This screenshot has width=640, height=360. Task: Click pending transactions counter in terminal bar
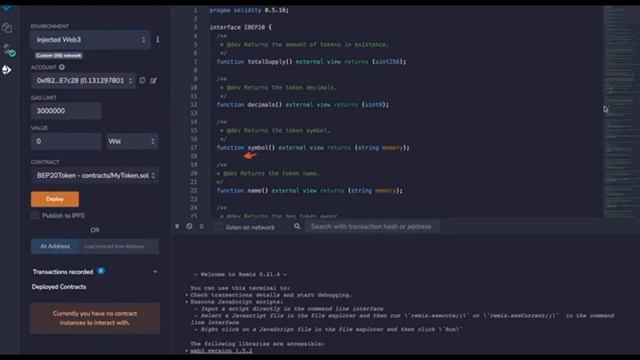[x=201, y=227]
